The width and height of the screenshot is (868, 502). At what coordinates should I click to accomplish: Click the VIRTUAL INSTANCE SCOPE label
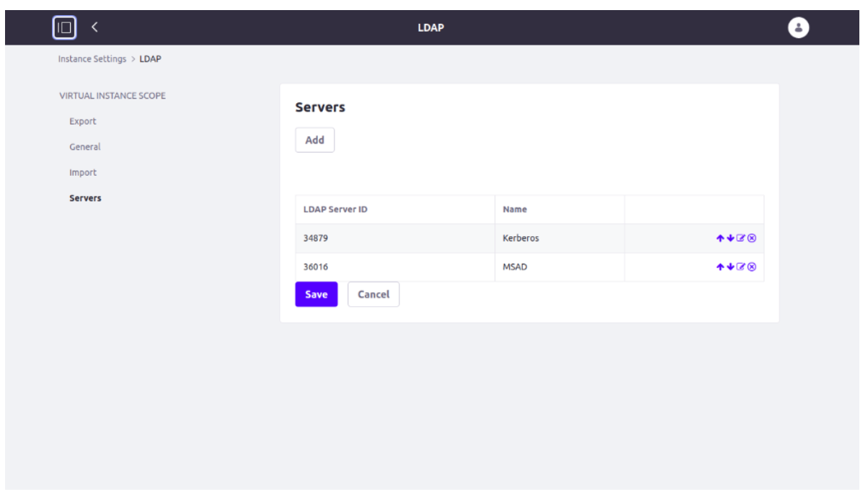click(x=112, y=96)
